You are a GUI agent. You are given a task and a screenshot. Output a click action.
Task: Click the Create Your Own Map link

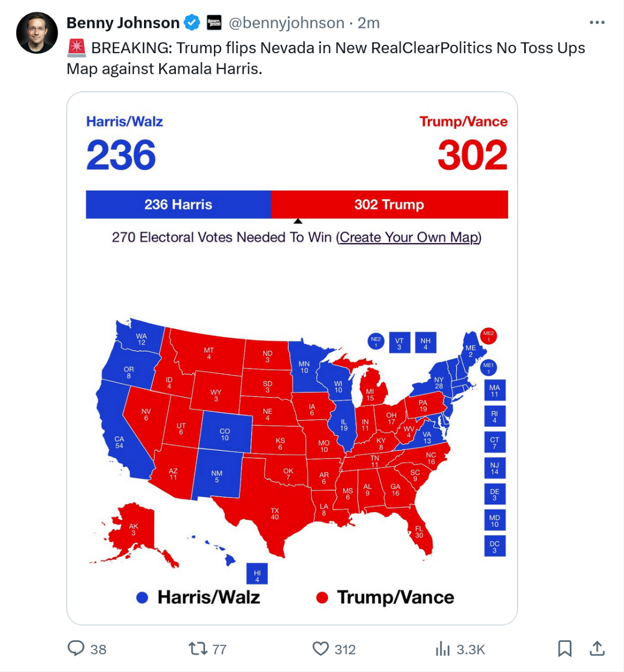(x=409, y=237)
